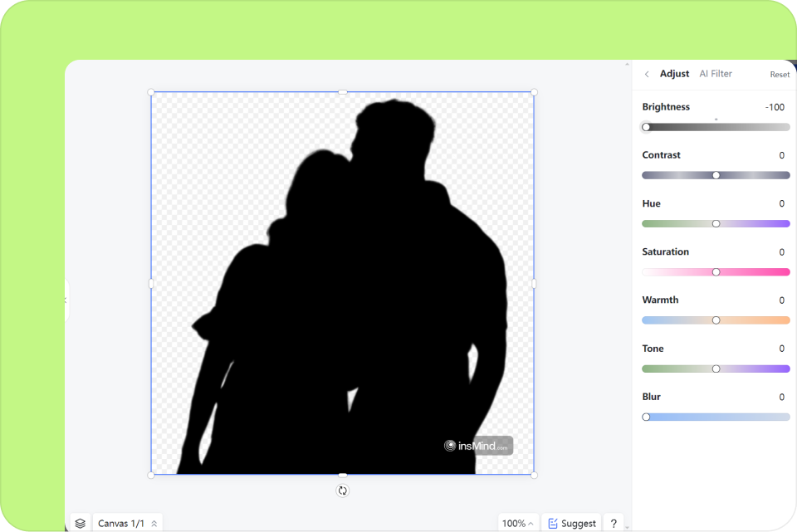797x532 pixels.
Task: Click the insMind watermark on the image
Action: [477, 446]
